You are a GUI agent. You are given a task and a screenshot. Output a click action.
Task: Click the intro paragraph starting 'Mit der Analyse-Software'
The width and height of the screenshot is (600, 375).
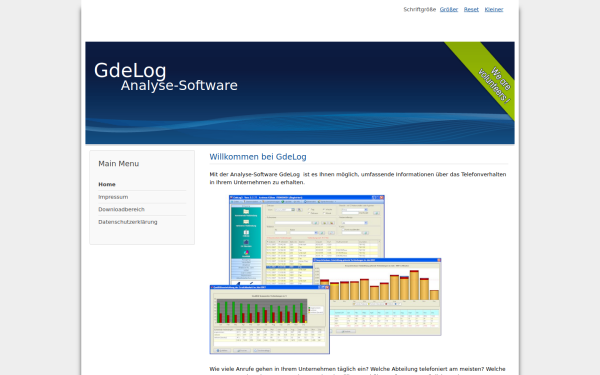[x=358, y=178]
